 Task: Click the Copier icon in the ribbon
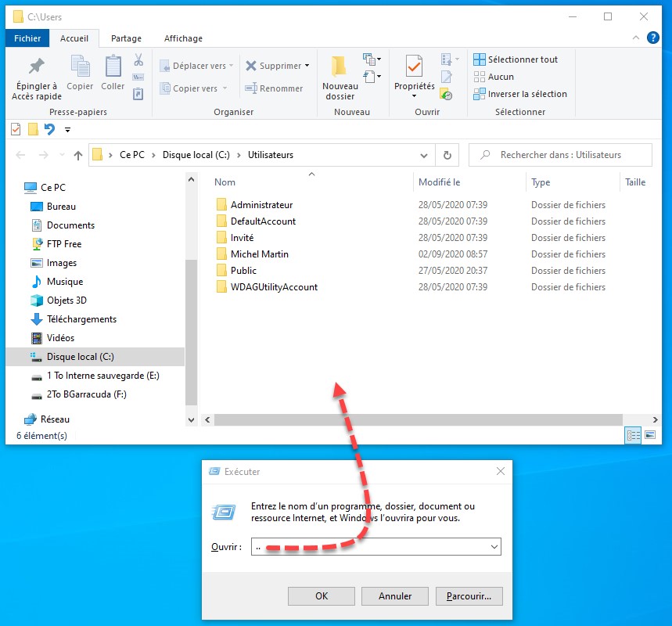(80, 68)
